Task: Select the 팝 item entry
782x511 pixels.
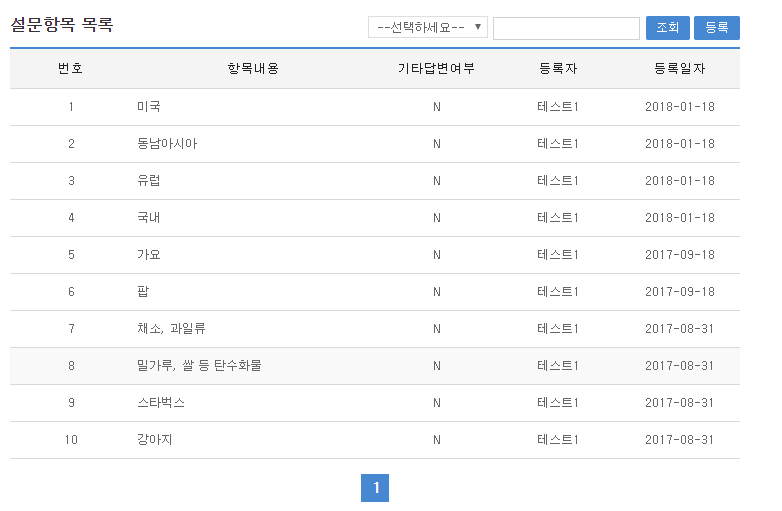Action: (143, 292)
